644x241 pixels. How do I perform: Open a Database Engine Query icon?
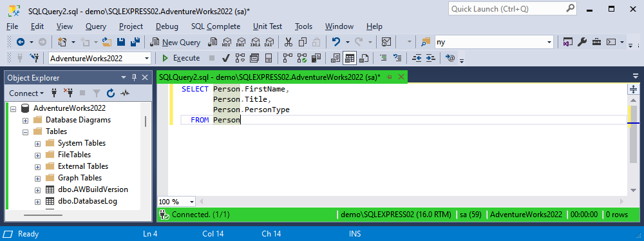pos(213,42)
